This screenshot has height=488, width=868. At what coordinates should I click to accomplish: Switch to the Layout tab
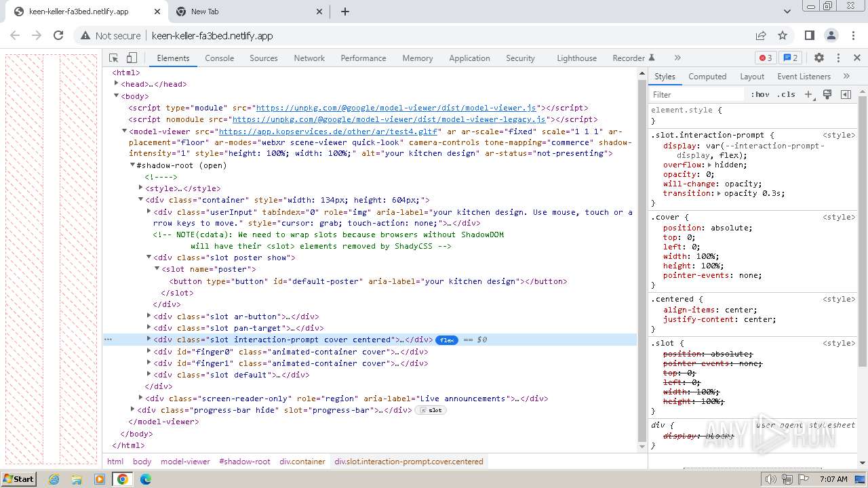point(752,76)
